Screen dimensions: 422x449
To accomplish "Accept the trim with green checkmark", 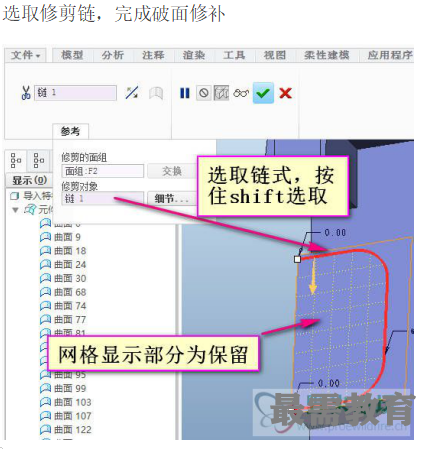I will click(x=263, y=93).
